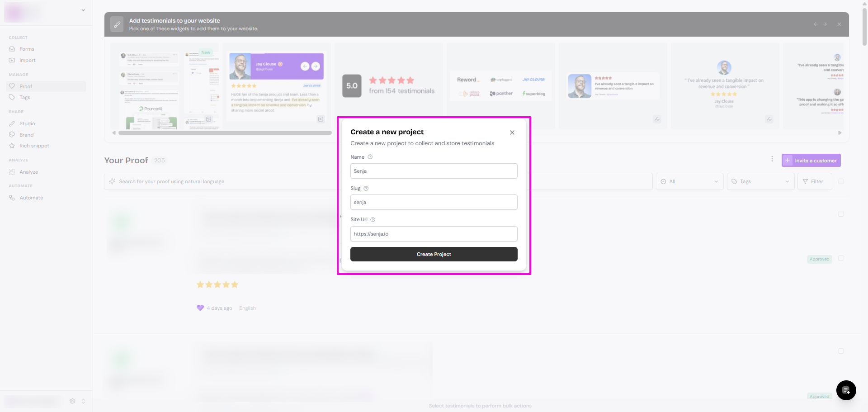Screen dimensions: 868x412
Task: Open the three-dot more options menu
Action: 772,159
